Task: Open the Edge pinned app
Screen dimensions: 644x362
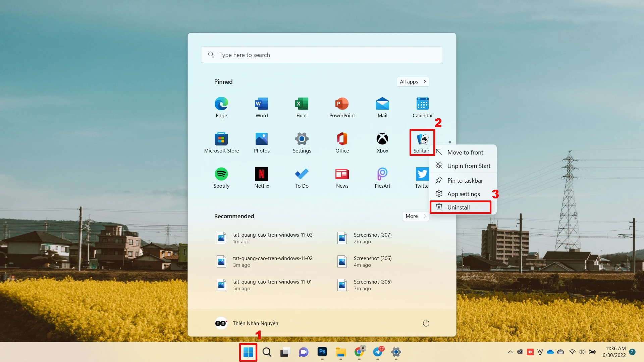Action: (x=221, y=108)
